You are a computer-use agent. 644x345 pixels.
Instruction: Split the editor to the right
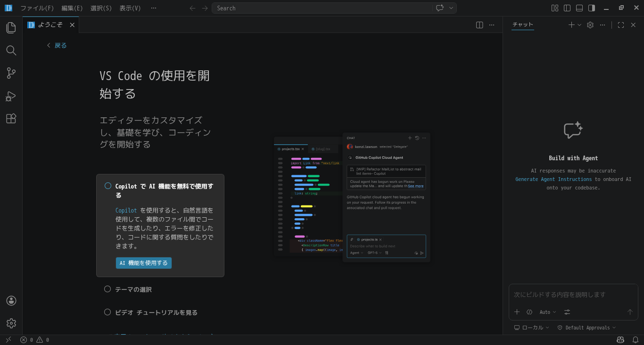tap(479, 25)
